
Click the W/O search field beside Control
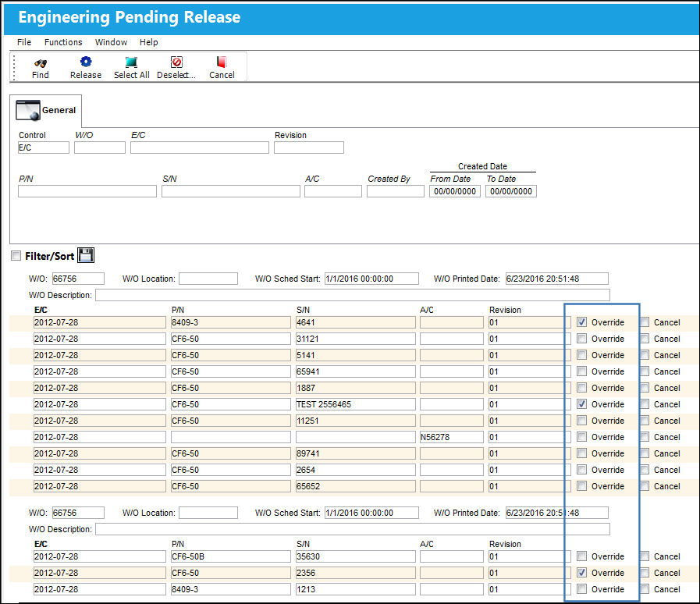coord(100,147)
